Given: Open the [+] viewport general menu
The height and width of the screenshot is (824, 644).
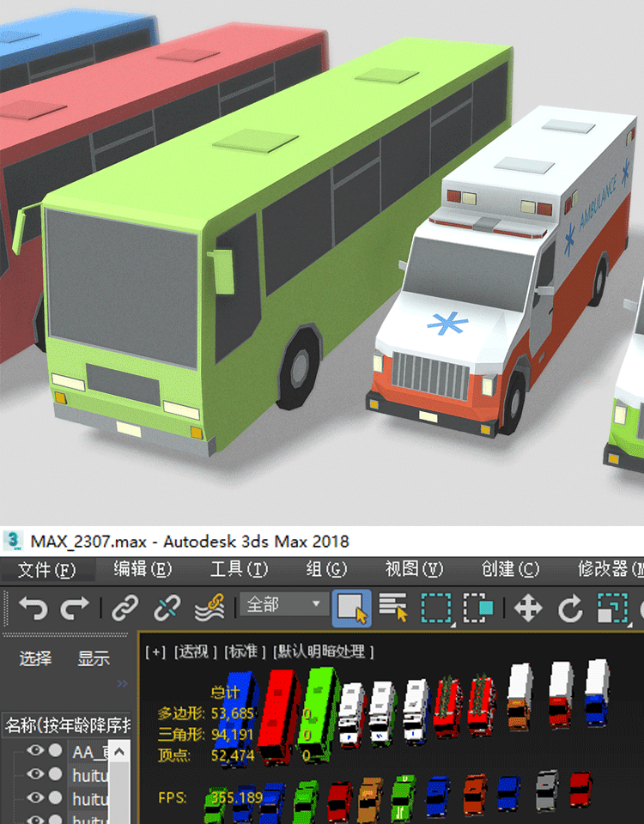Looking at the screenshot, I should pyautogui.click(x=155, y=651).
